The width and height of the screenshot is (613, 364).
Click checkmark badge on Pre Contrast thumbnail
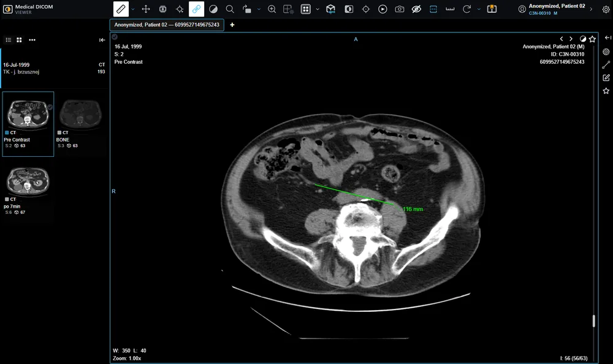(50, 107)
